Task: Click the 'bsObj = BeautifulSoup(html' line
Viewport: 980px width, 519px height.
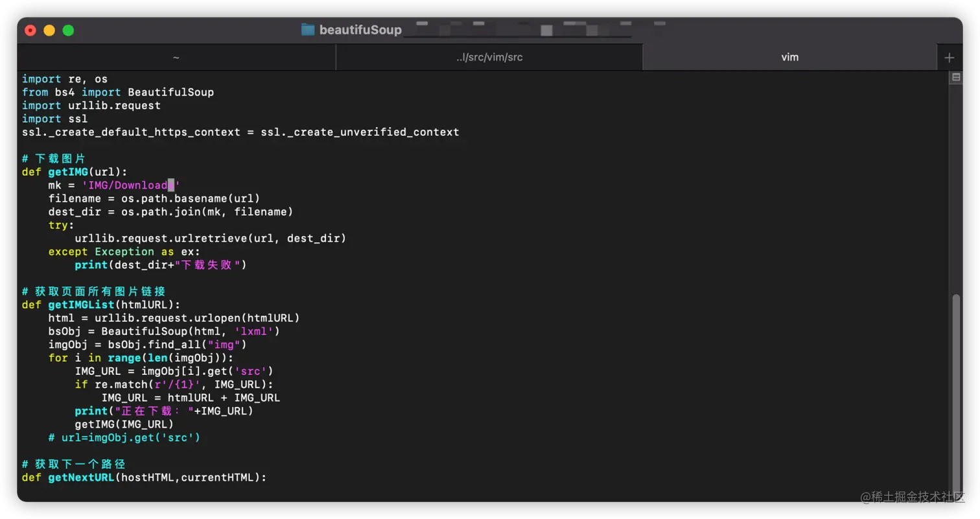Action: [164, 331]
